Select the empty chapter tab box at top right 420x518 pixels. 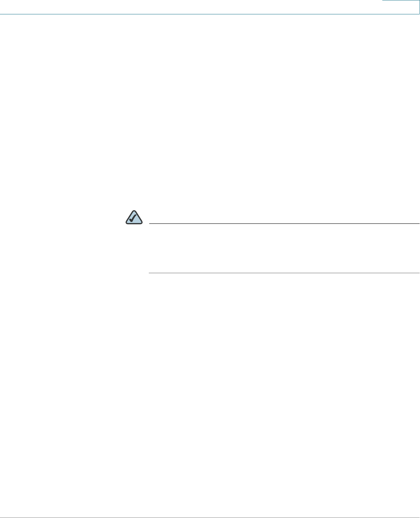(x=401, y=7)
